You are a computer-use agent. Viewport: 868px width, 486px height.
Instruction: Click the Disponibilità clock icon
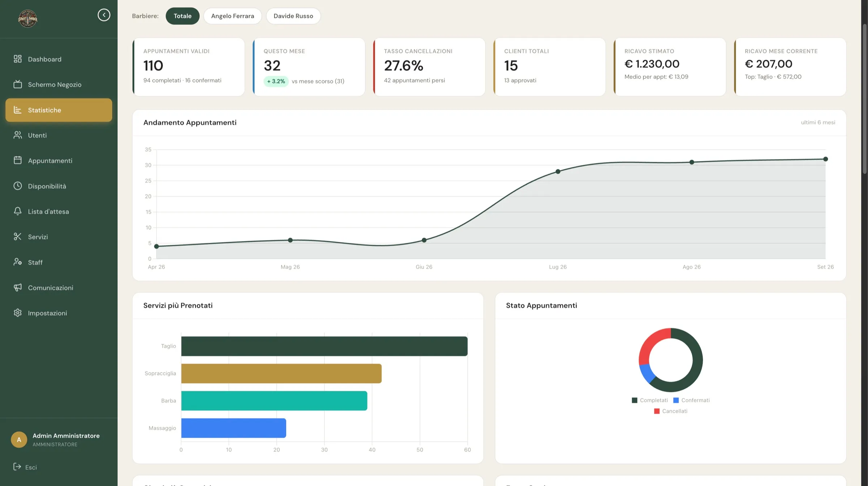18,186
